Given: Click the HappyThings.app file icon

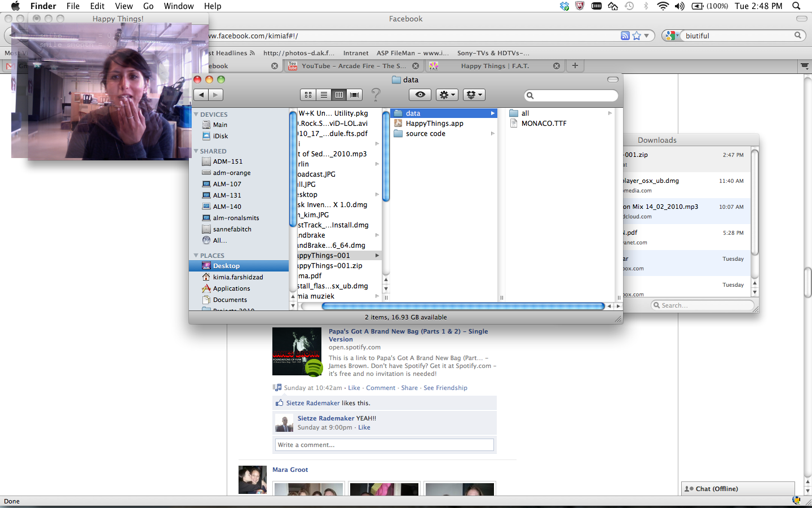Looking at the screenshot, I should (x=398, y=124).
